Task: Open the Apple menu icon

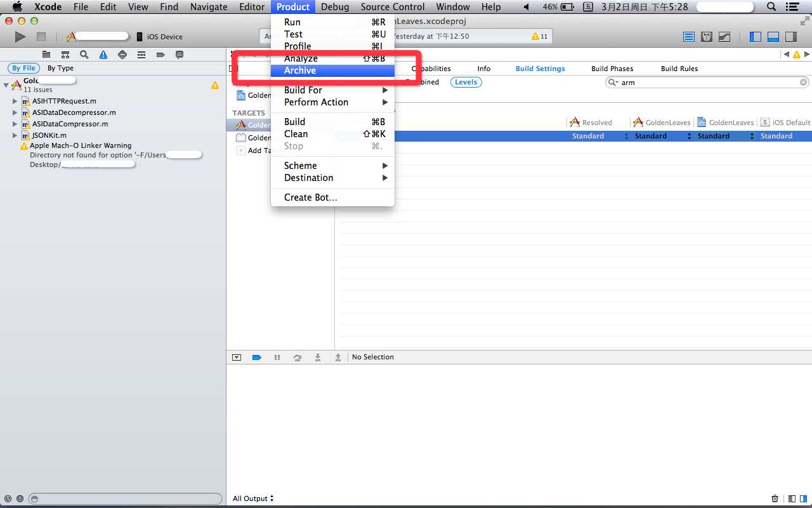Action: pyautogui.click(x=17, y=7)
